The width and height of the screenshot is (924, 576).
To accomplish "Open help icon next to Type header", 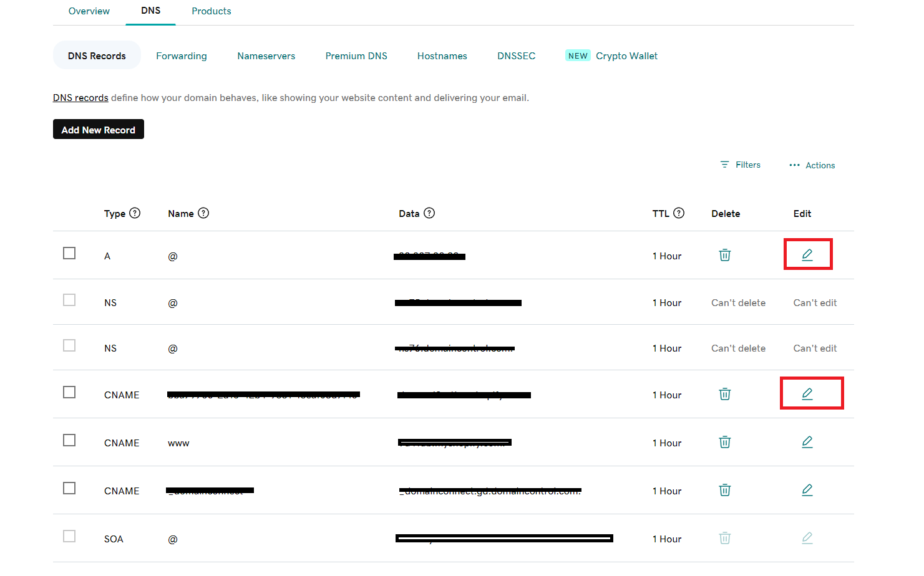I will [135, 213].
